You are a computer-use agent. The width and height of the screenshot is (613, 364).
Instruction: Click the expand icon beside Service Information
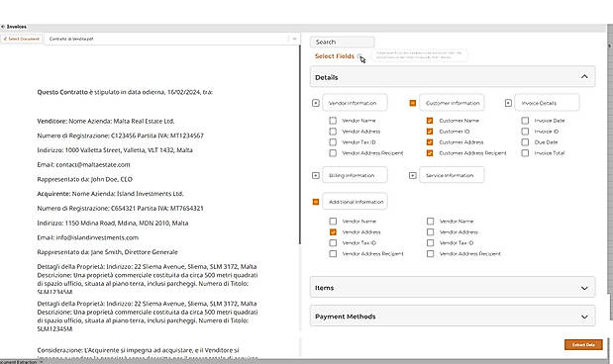click(x=412, y=175)
